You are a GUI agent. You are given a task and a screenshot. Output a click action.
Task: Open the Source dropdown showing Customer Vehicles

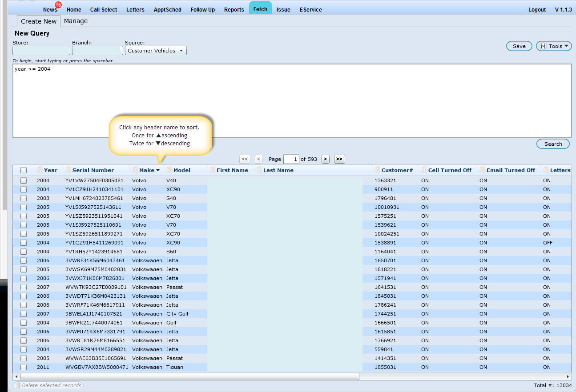click(x=156, y=51)
